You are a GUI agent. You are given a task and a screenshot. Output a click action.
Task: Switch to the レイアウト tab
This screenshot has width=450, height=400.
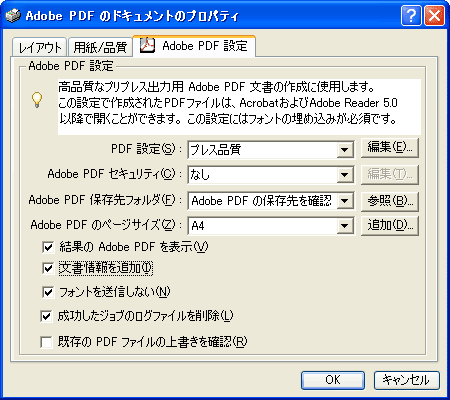pyautogui.click(x=40, y=47)
